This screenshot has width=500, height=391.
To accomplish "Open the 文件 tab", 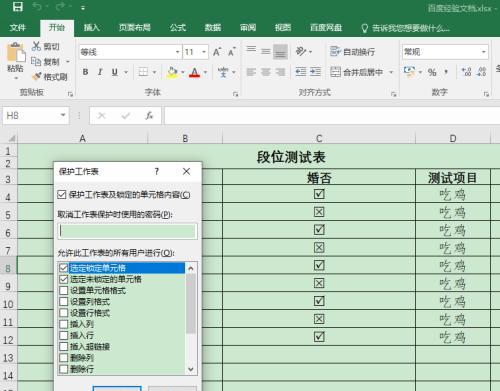I will point(17,27).
